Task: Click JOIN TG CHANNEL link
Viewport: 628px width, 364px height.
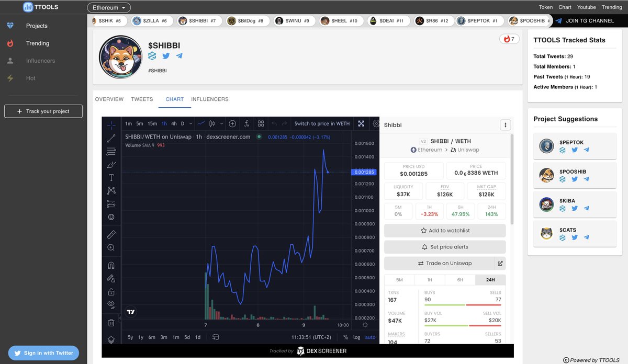Action: 585,21
